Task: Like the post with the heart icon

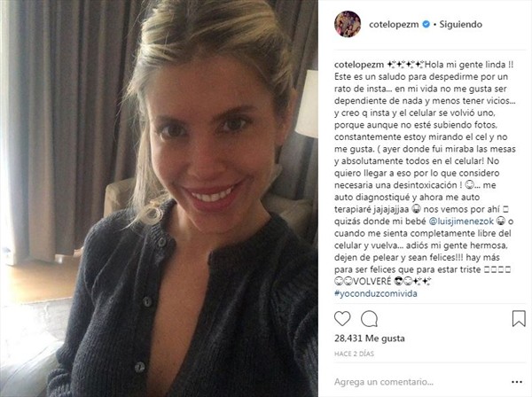Action: (x=342, y=319)
